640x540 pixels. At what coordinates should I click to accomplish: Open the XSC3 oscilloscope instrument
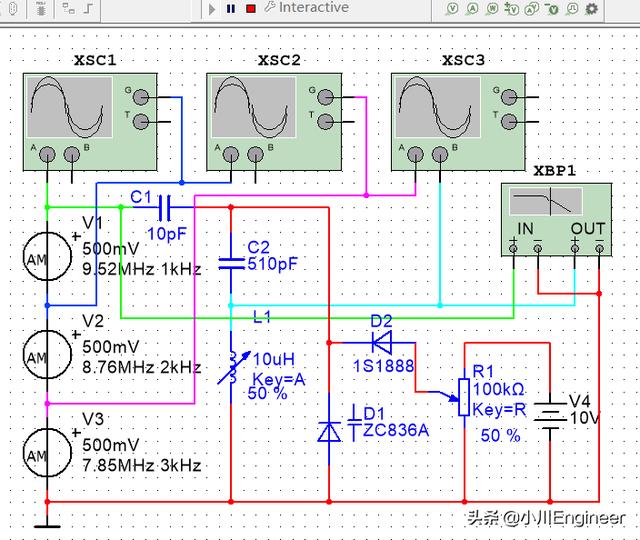(x=458, y=122)
